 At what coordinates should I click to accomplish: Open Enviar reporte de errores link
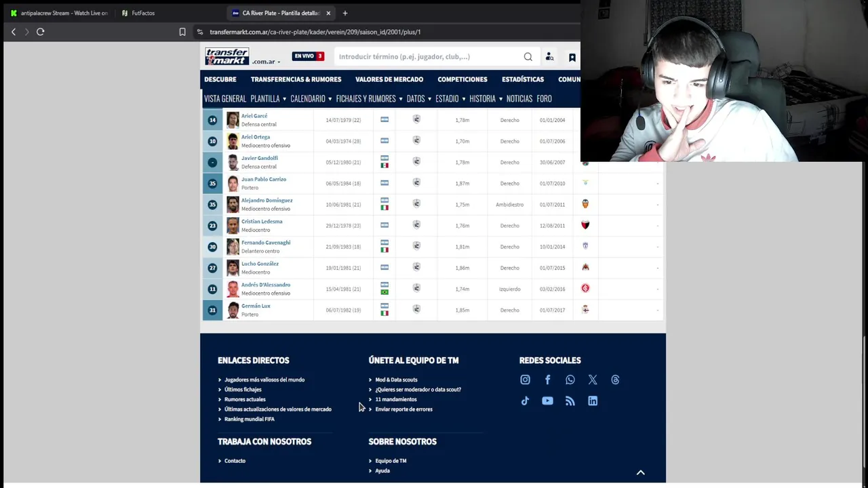[403, 409]
